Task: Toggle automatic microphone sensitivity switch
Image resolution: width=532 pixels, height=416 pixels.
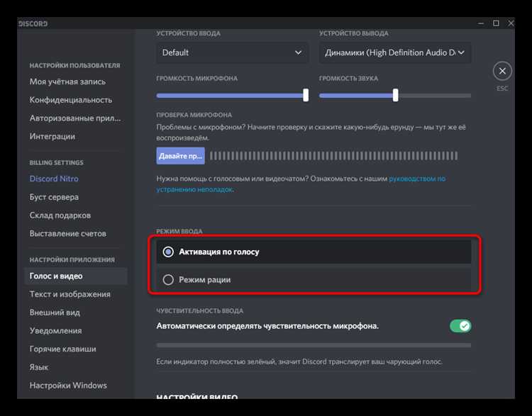Action: 460,326
